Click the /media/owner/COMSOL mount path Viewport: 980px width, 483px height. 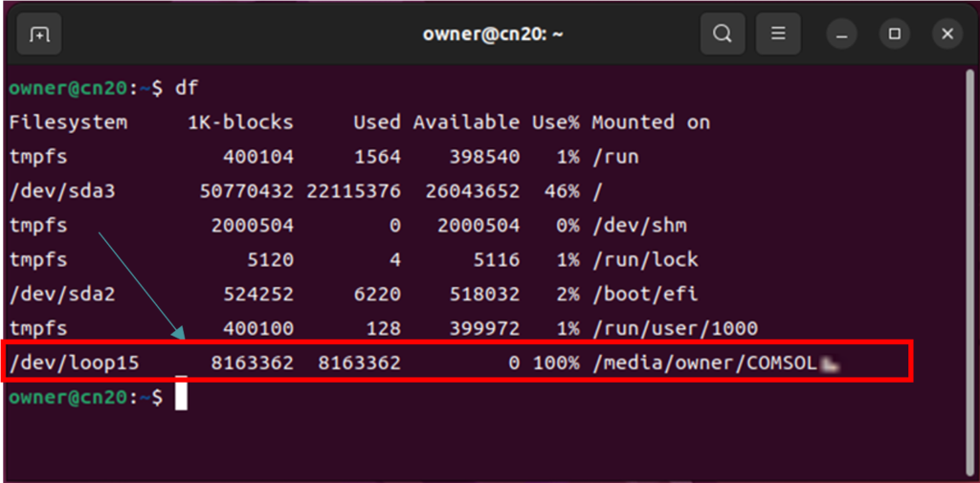(x=704, y=363)
